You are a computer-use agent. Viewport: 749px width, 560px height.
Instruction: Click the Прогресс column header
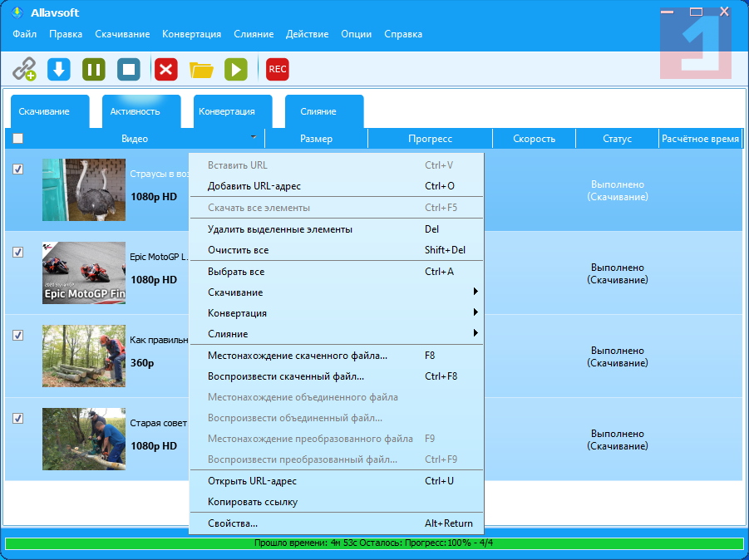click(x=430, y=139)
